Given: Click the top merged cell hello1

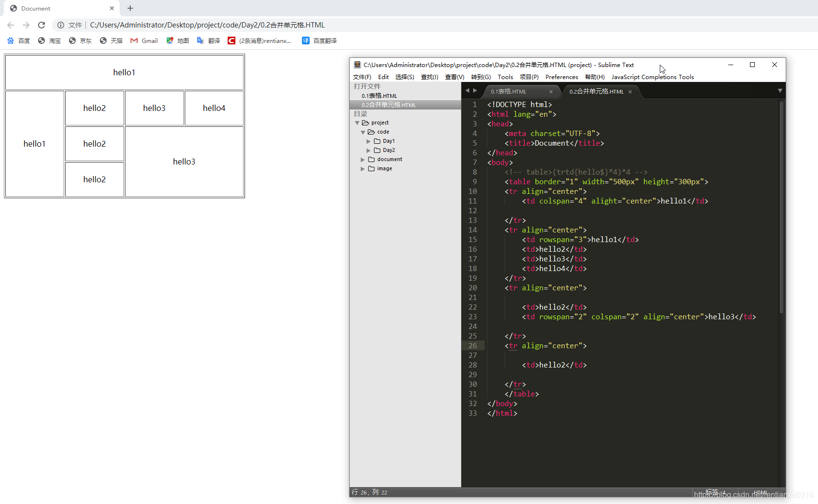Looking at the screenshot, I should coord(124,72).
